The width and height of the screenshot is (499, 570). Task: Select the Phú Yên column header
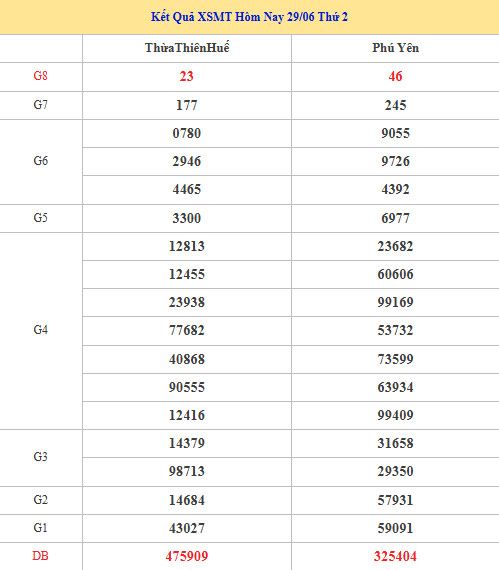click(x=395, y=48)
